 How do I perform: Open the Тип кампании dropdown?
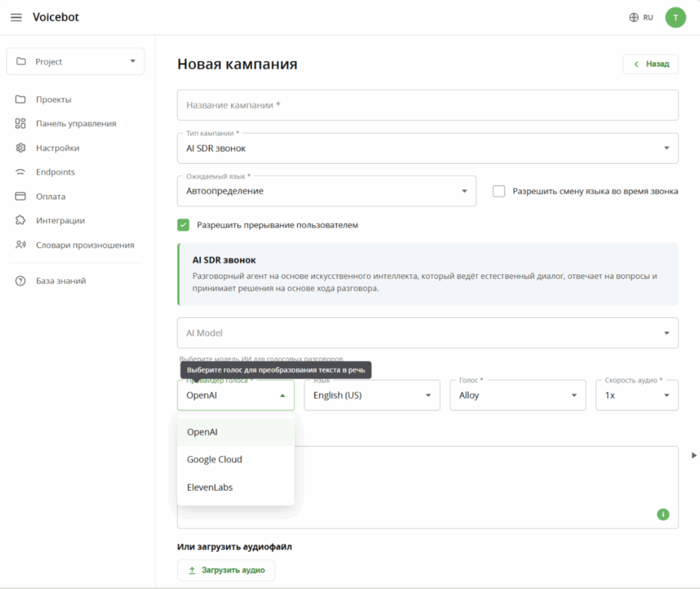coord(428,148)
